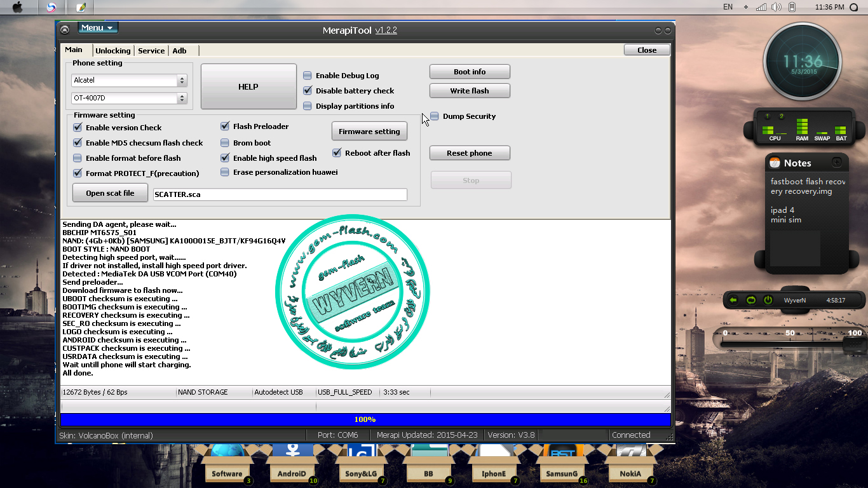Viewport: 868px width, 488px height.
Task: Click the EN language indicator
Action: [x=728, y=7]
